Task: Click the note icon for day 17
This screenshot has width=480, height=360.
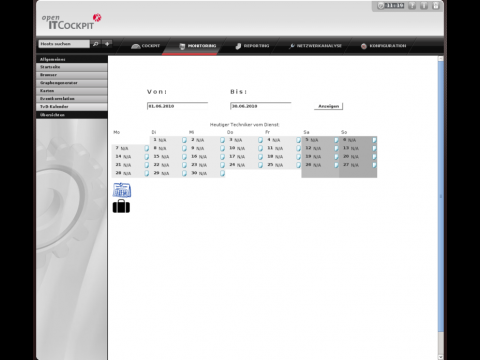Action: [x=260, y=157]
